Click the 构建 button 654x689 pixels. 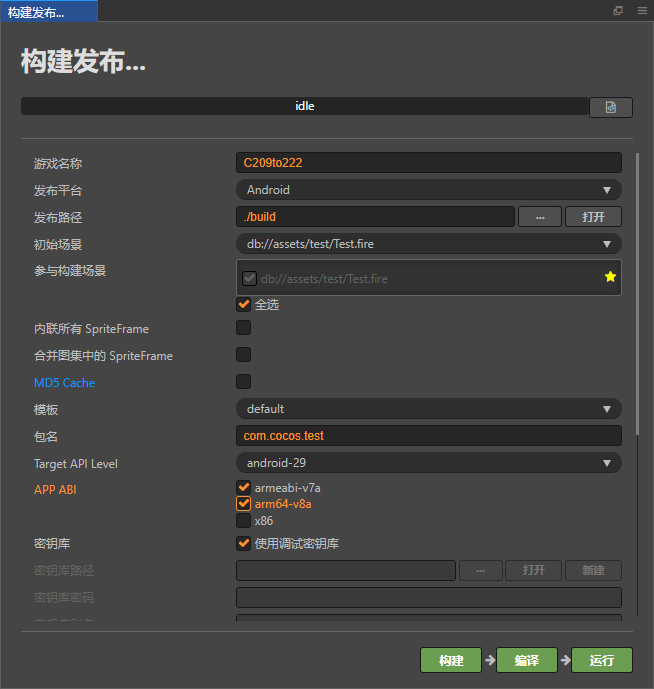(x=451, y=660)
